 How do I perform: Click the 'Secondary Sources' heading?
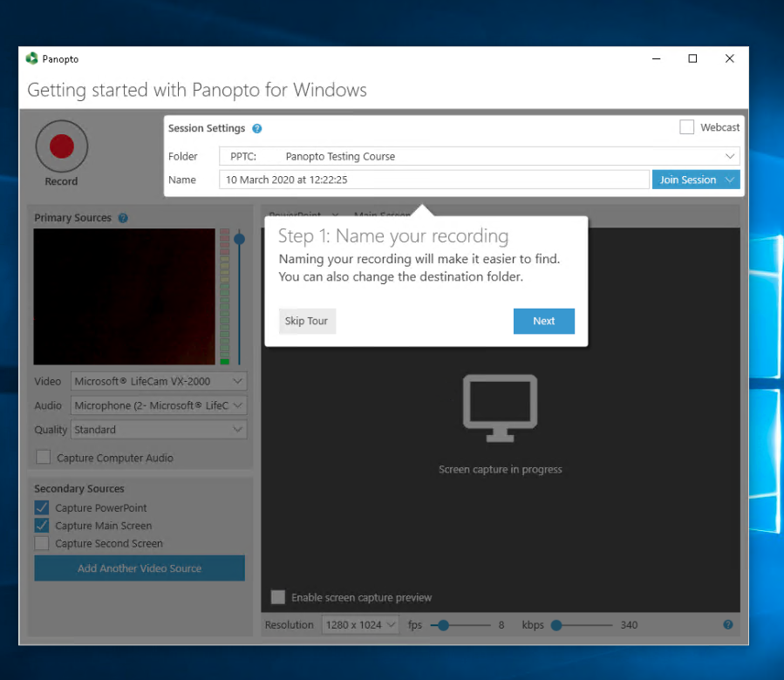tap(79, 488)
